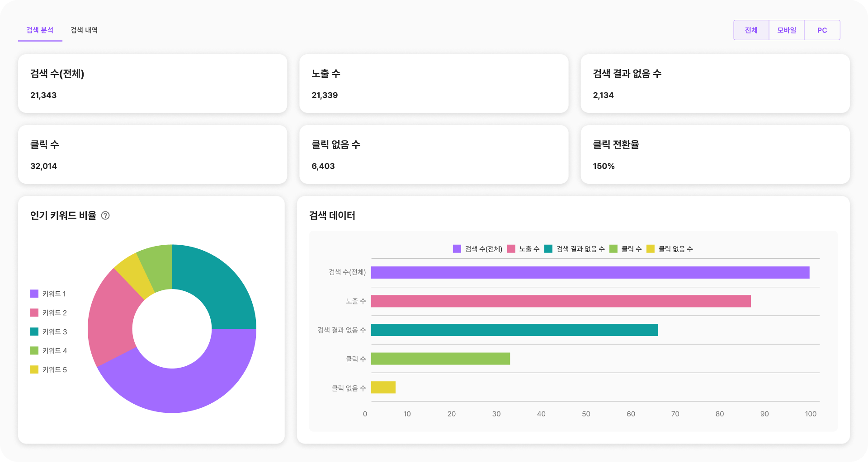Toggle 클릭 수 bar chart legend item
Screen dimensions: 868x462
626,249
